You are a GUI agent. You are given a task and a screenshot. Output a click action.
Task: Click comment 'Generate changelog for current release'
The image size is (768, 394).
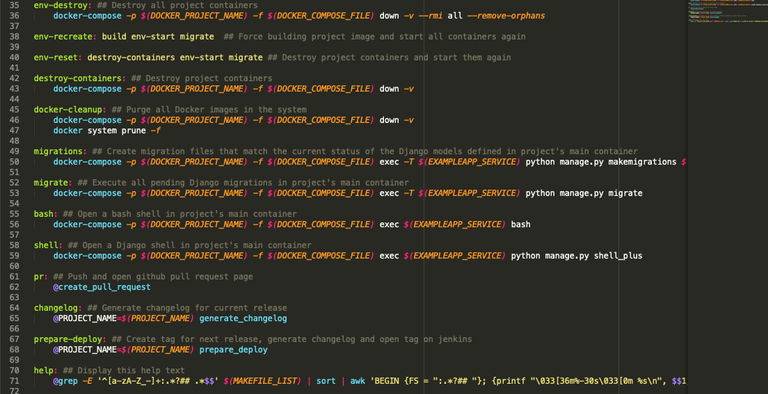point(194,308)
